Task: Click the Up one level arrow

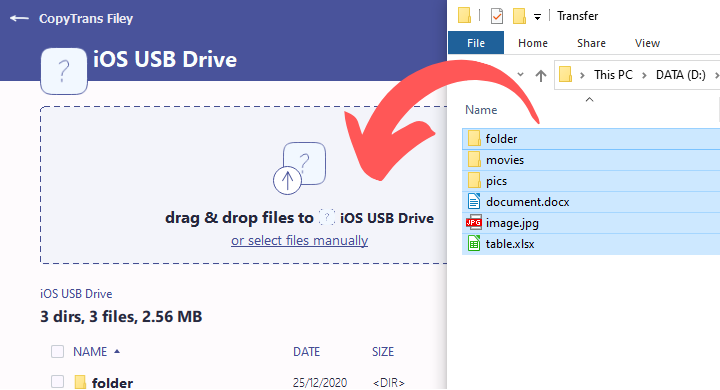Action: pyautogui.click(x=541, y=75)
